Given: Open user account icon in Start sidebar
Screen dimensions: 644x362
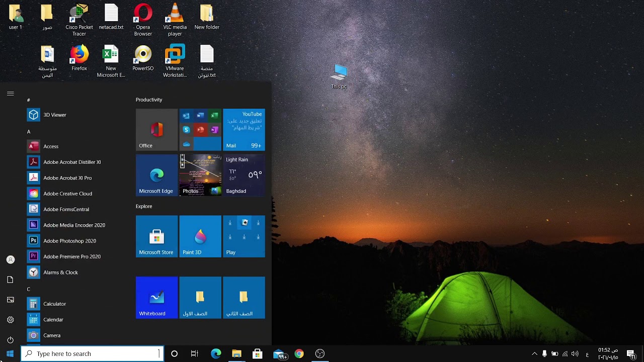Looking at the screenshot, I should tap(10, 260).
